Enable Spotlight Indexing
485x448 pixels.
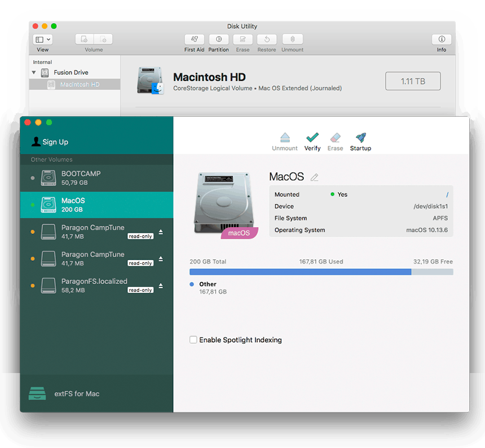pos(193,340)
